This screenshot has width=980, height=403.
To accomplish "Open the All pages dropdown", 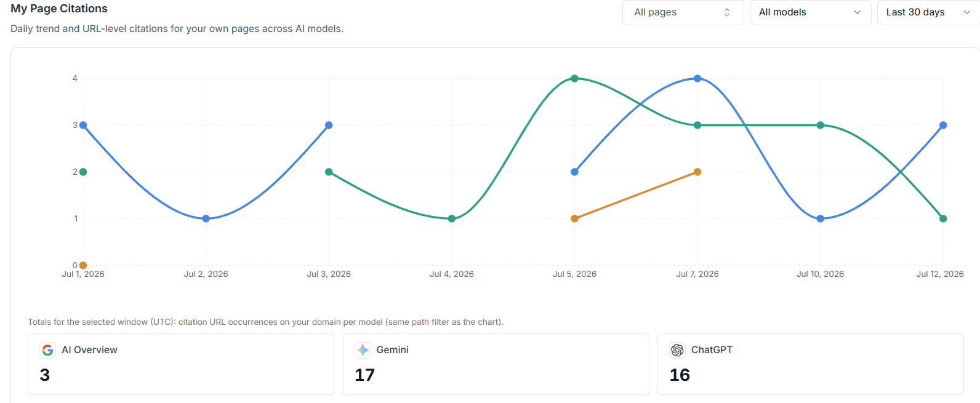I will [683, 12].
